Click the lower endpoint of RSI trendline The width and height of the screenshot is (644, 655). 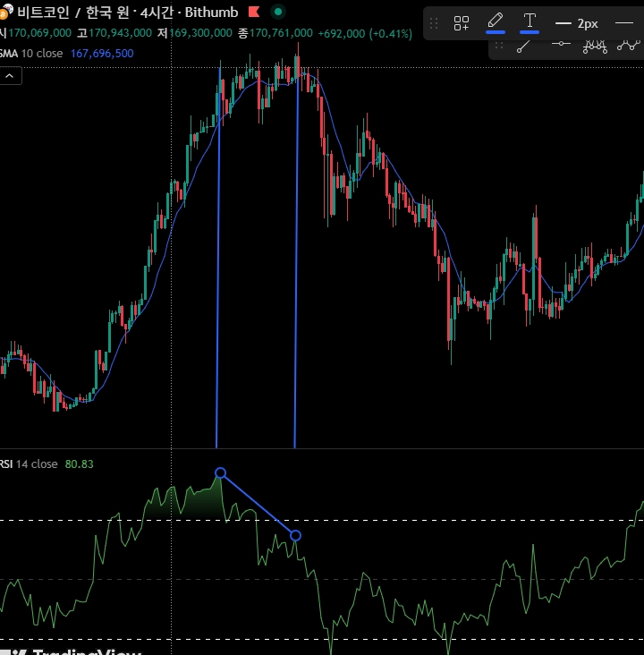pyautogui.click(x=295, y=535)
